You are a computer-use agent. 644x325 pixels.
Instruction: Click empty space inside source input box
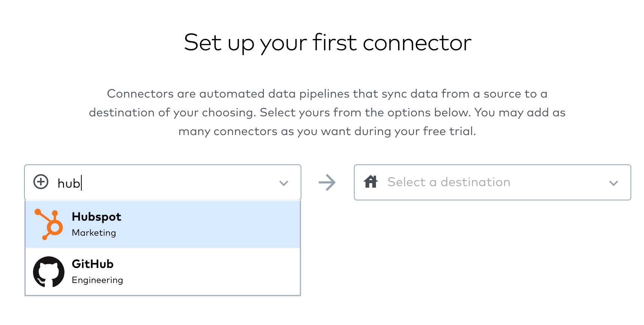click(x=180, y=182)
